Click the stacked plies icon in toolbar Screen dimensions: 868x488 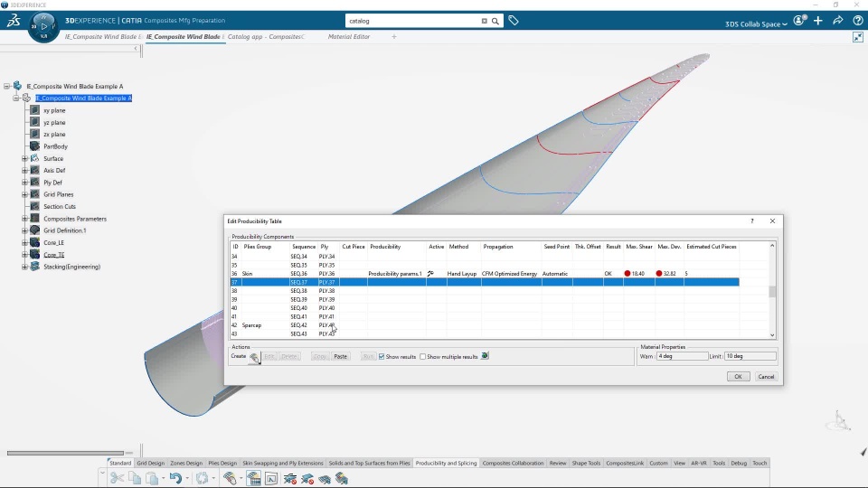[x=325, y=478]
